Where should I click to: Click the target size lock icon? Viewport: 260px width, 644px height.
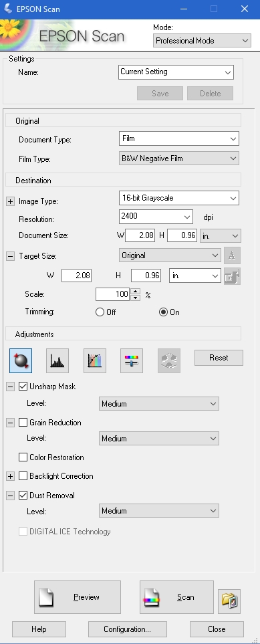point(232,276)
